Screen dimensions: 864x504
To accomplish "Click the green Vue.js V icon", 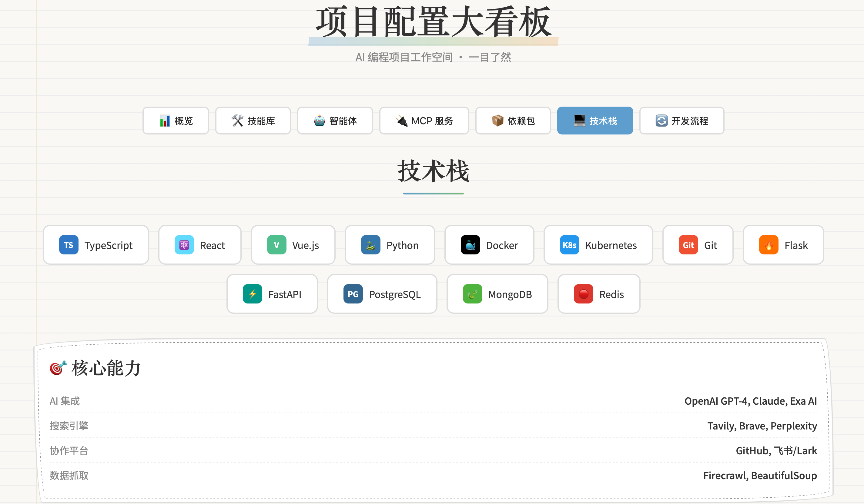I will pyautogui.click(x=276, y=245).
